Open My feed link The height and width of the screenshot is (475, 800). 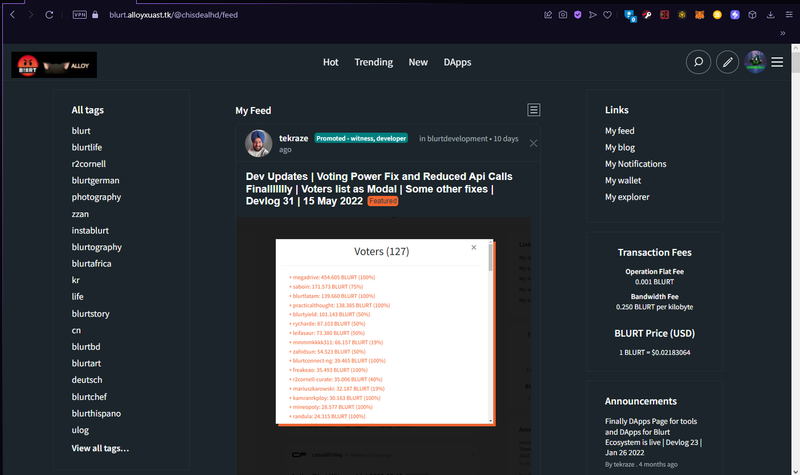click(x=619, y=131)
